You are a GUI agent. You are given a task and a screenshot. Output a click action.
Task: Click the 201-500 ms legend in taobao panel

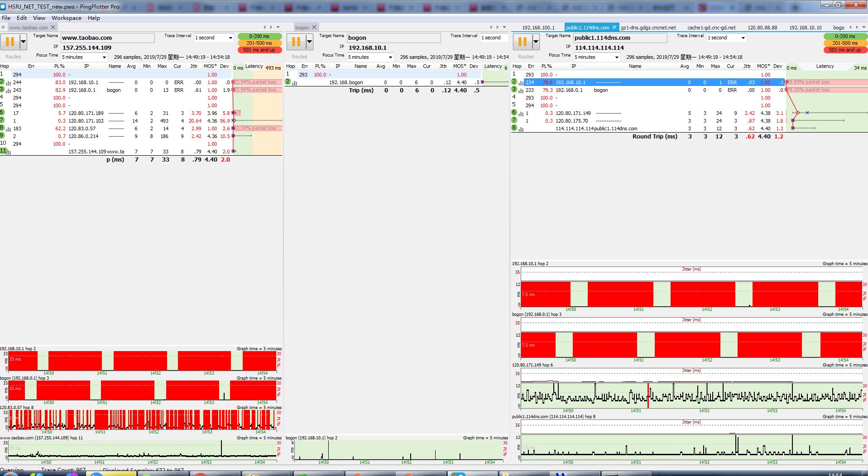click(x=259, y=43)
